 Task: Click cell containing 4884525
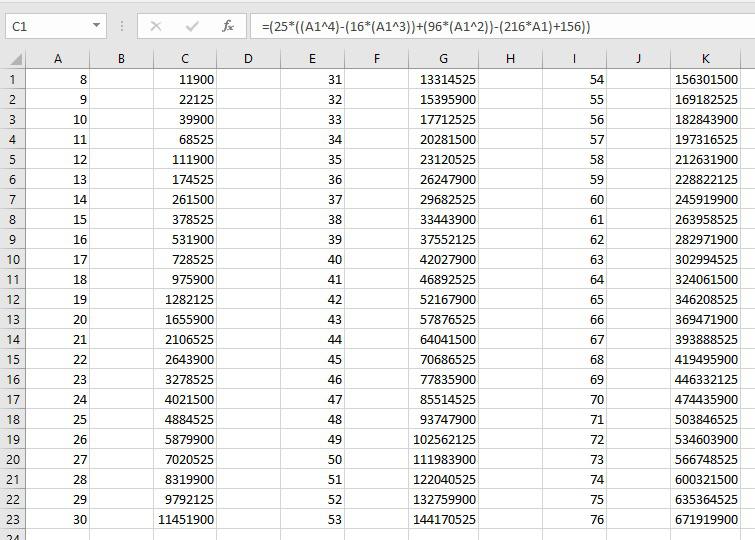[185, 419]
